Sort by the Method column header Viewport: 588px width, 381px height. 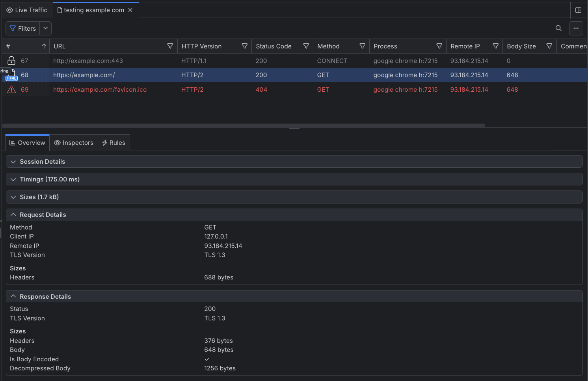(328, 46)
